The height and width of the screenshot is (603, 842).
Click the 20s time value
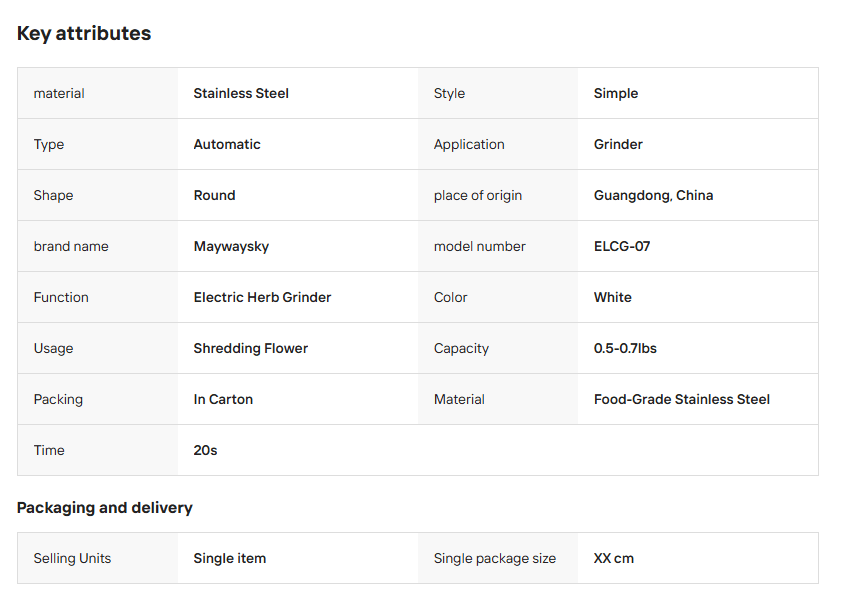click(x=205, y=450)
